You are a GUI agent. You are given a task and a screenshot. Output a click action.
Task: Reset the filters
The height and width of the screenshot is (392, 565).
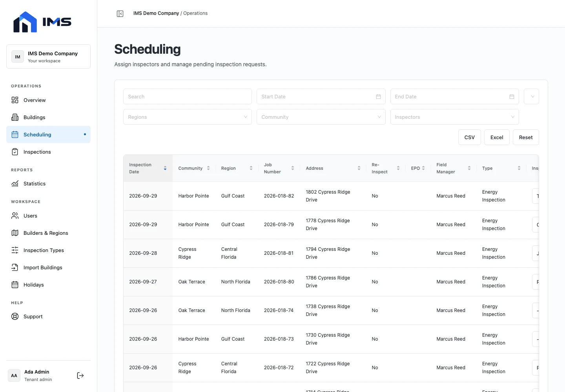[x=526, y=137]
